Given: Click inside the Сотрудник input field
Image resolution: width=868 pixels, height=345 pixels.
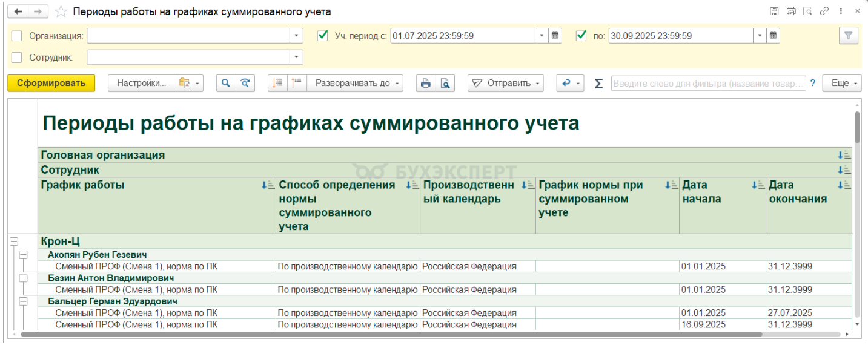Looking at the screenshot, I should 188,57.
